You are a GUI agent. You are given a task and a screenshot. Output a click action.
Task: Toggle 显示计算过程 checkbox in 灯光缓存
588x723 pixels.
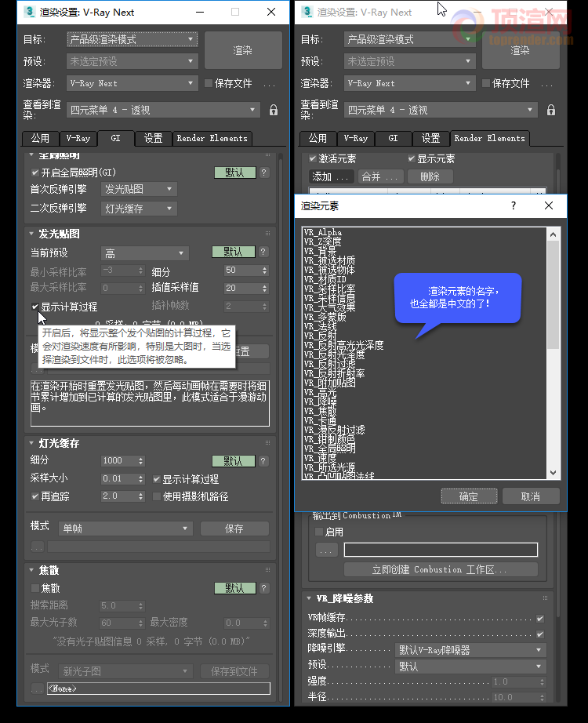point(157,479)
